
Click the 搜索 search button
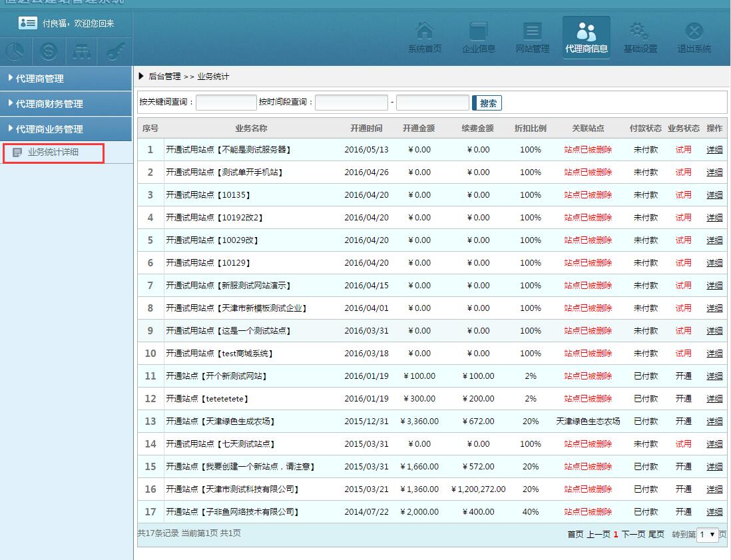[487, 103]
